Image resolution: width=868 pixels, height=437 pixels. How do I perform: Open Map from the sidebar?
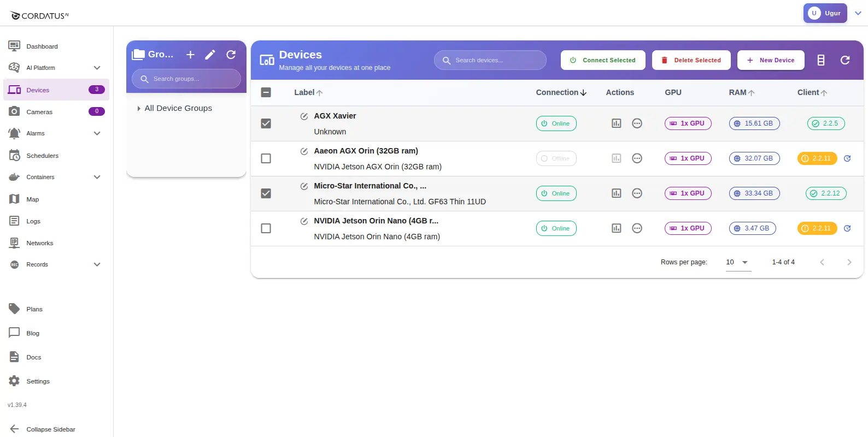pyautogui.click(x=56, y=199)
